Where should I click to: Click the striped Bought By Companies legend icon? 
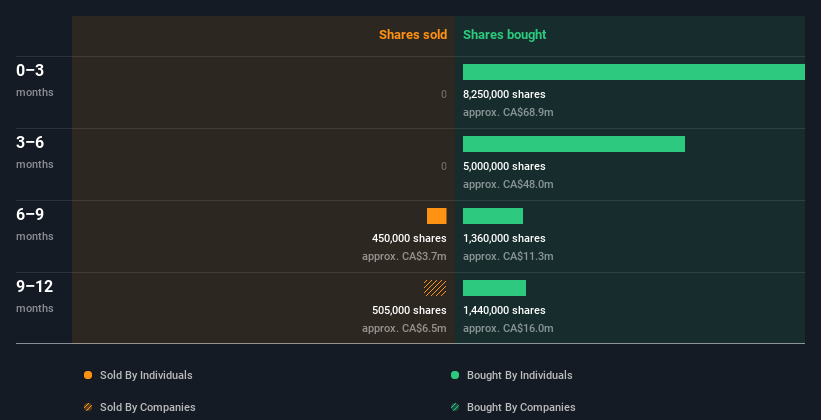point(455,407)
